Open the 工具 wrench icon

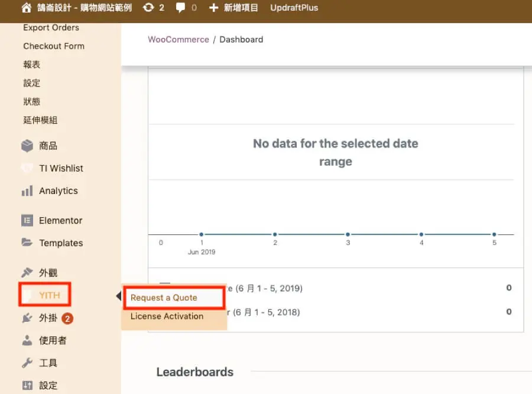click(27, 363)
